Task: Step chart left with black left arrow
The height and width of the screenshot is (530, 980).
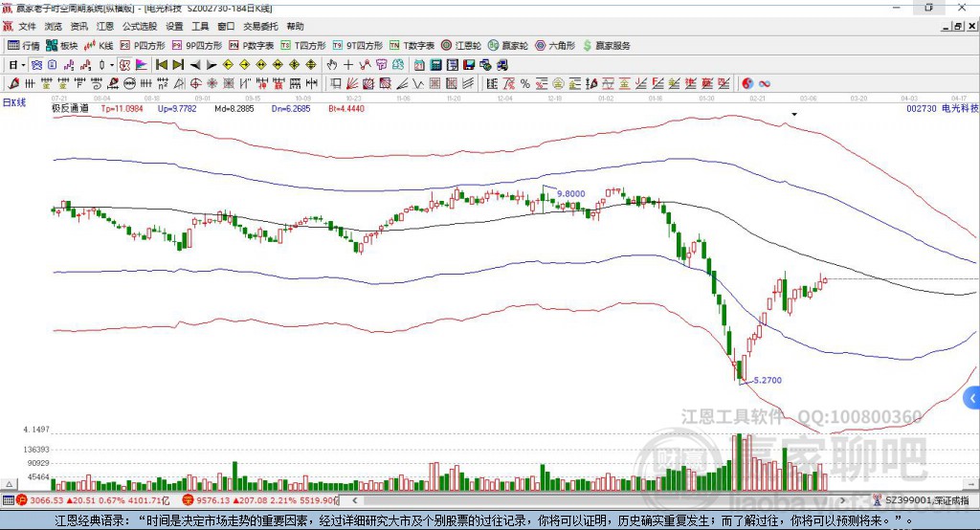Action: click(195, 64)
